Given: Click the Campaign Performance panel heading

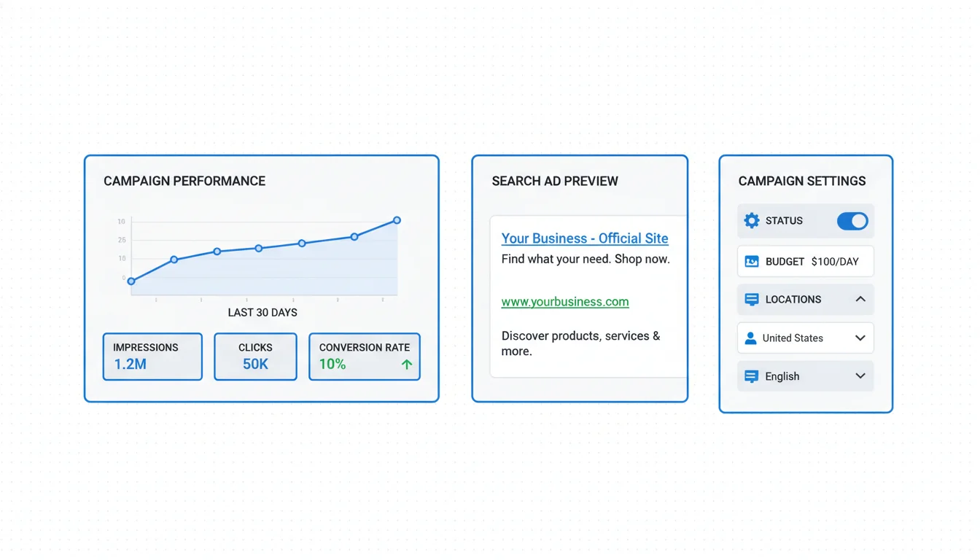Looking at the screenshot, I should point(184,182).
